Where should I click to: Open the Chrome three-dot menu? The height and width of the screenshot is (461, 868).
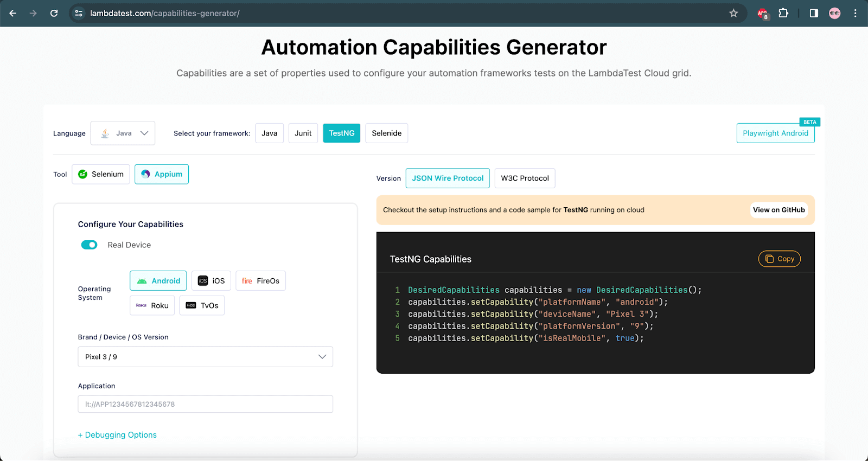856,13
